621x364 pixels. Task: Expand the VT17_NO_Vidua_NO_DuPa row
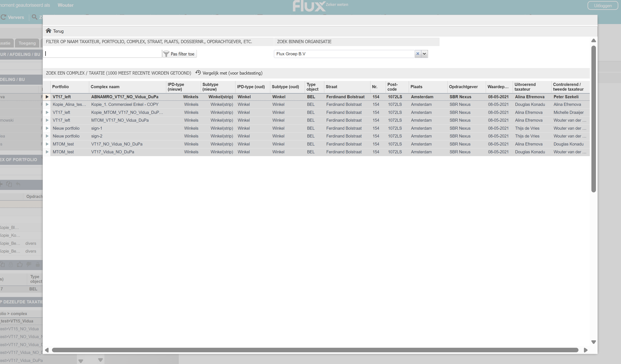[47, 144]
